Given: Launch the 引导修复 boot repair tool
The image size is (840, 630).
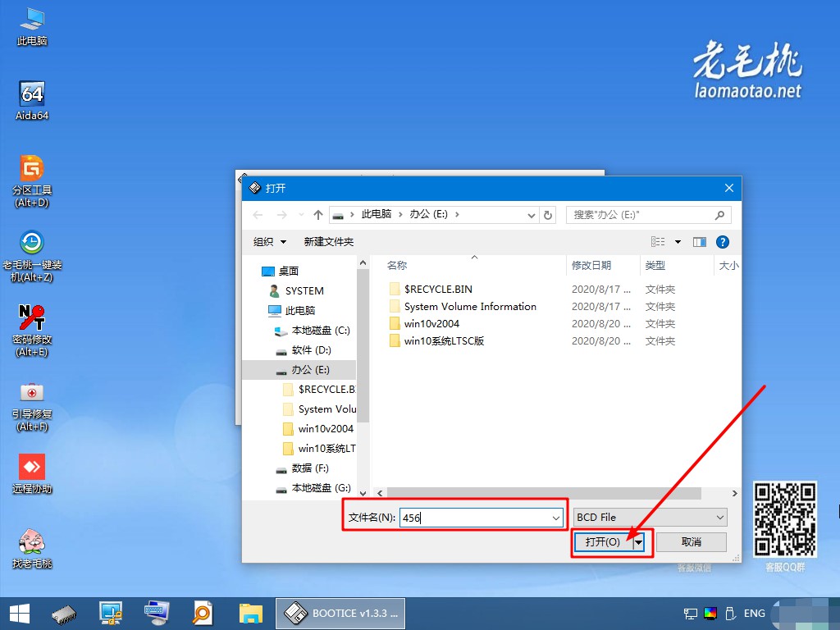Looking at the screenshot, I should point(31,394).
